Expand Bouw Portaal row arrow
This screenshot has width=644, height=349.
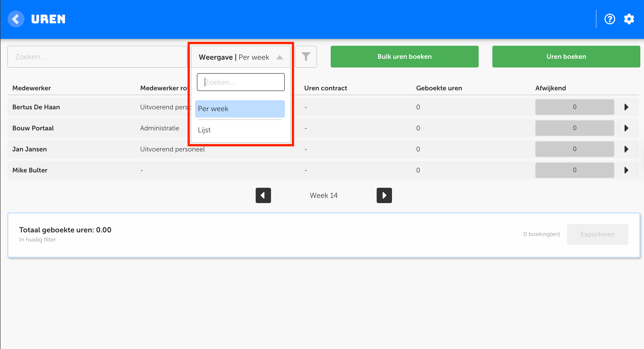[x=626, y=128]
